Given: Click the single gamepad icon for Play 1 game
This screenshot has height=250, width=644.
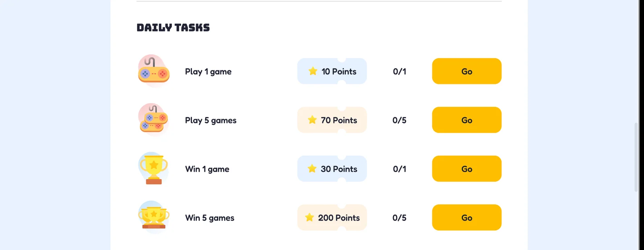Looking at the screenshot, I should pos(154,71).
